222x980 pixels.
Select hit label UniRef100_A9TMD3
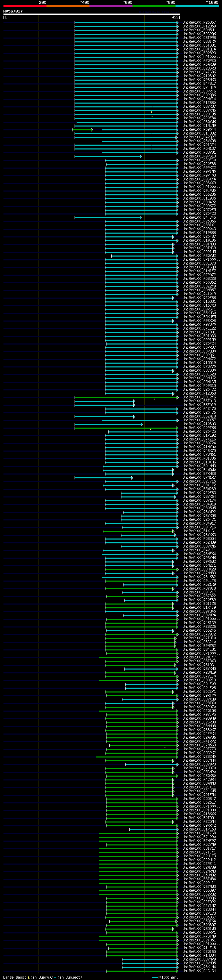click(x=199, y=244)
